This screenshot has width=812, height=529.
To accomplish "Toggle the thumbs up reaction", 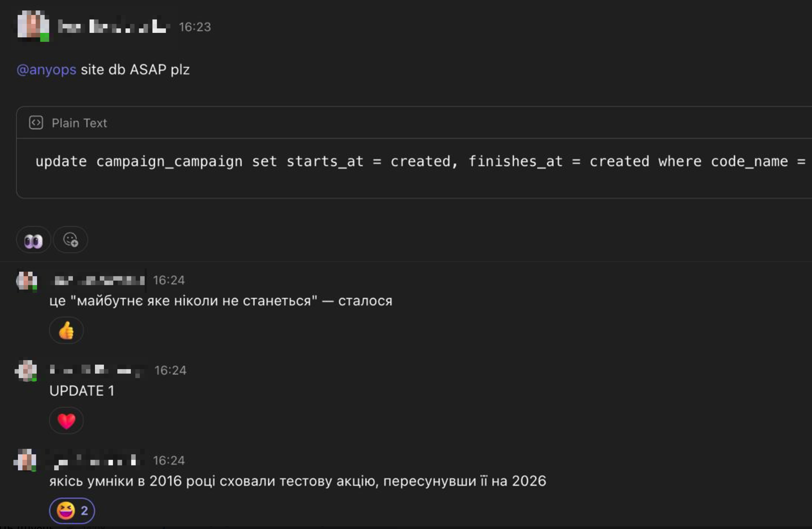I will pos(66,331).
